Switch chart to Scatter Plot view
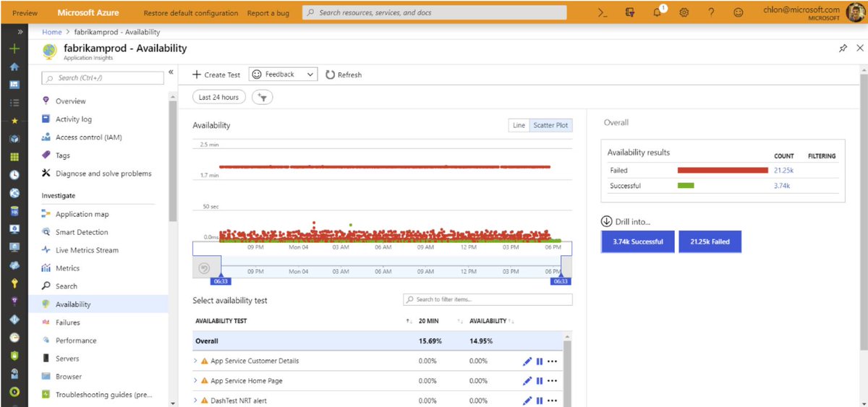868x407 pixels. [x=550, y=125]
